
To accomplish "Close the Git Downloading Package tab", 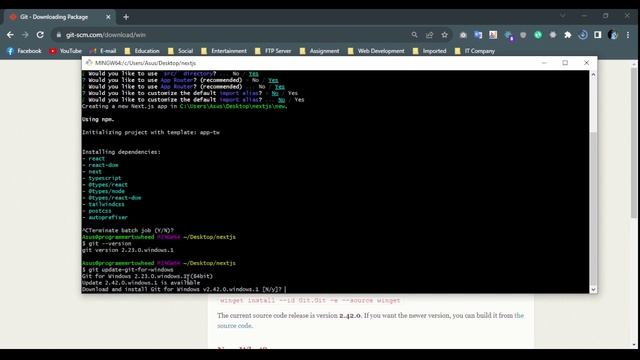I will pyautogui.click(x=108, y=17).
